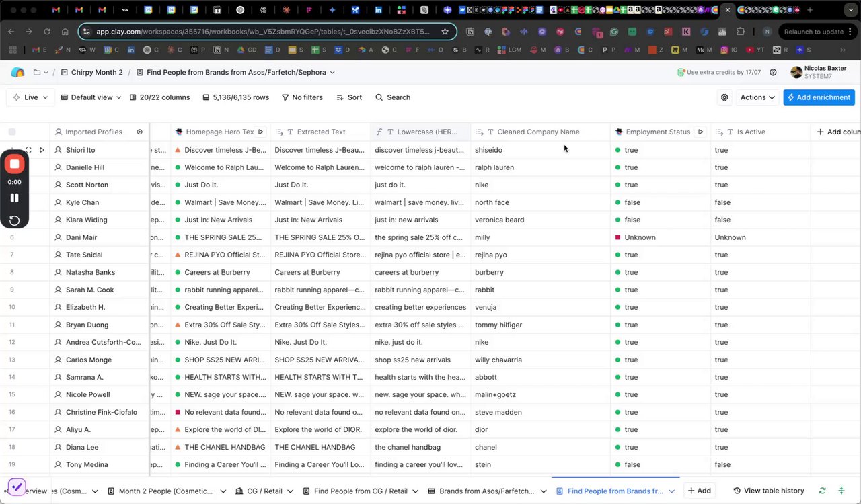Open the GD bookmark

246,50
